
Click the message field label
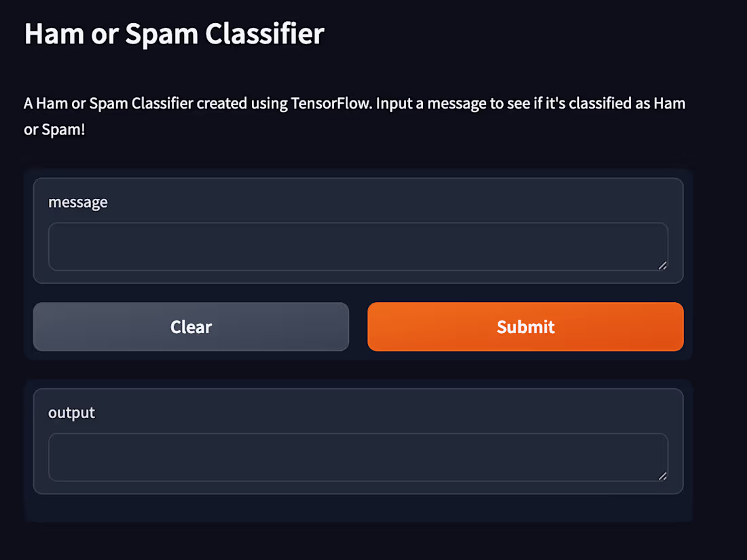[78, 202]
